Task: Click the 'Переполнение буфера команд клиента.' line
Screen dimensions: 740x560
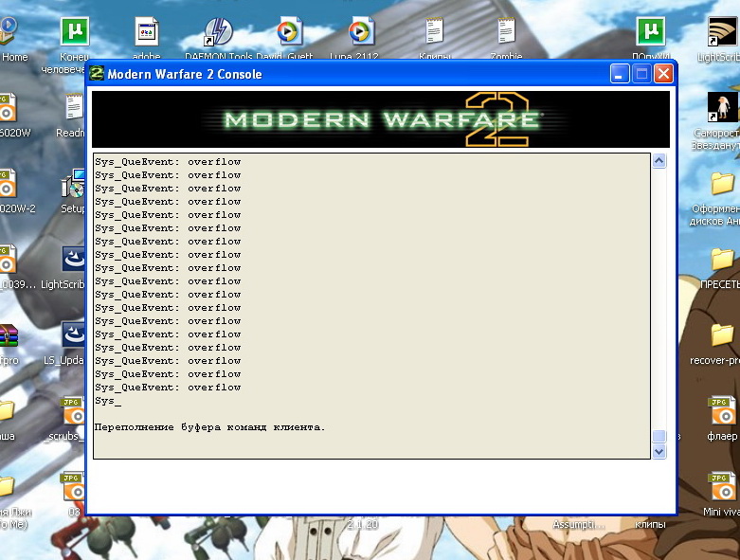Action: click(209, 427)
